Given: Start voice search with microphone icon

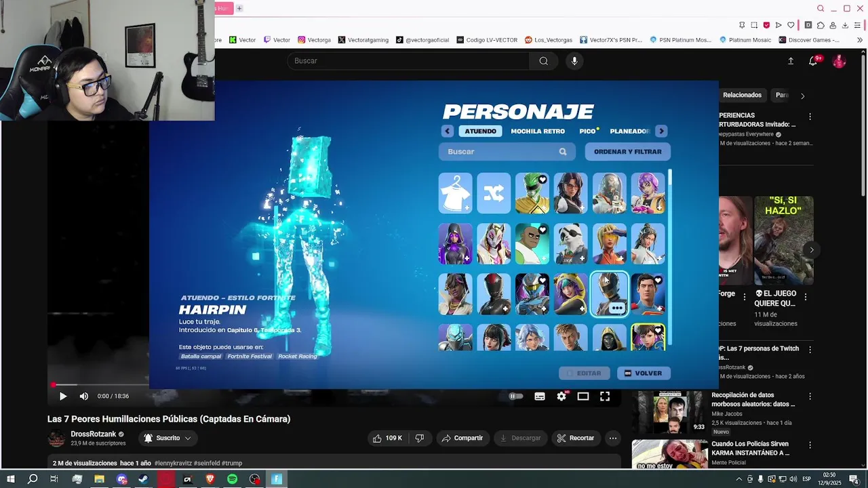Looking at the screenshot, I should [x=574, y=61].
